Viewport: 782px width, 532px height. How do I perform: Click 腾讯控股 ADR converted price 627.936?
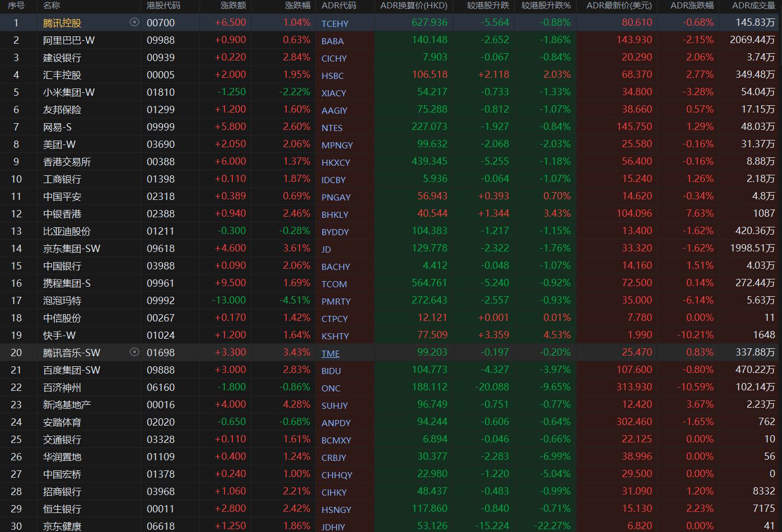point(430,22)
